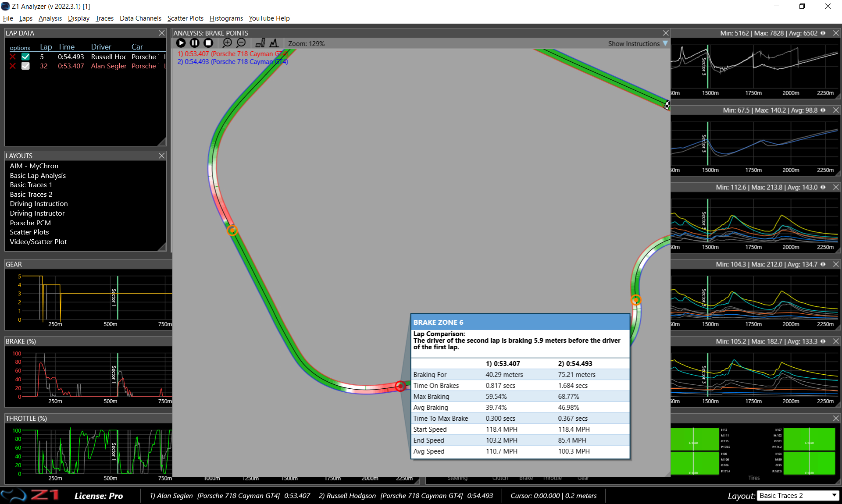Click the red brake zone 6 marker
842x504 pixels.
(400, 386)
